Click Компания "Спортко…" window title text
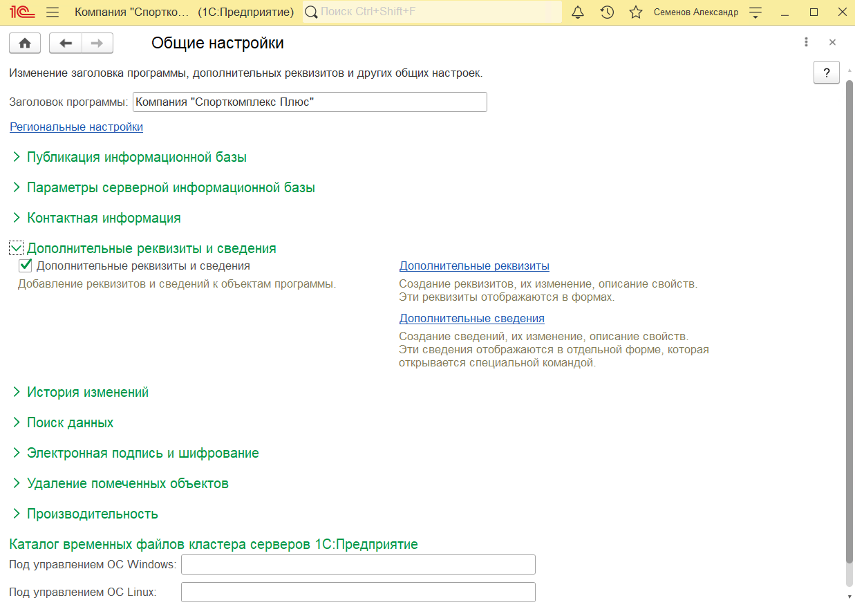 (131, 12)
